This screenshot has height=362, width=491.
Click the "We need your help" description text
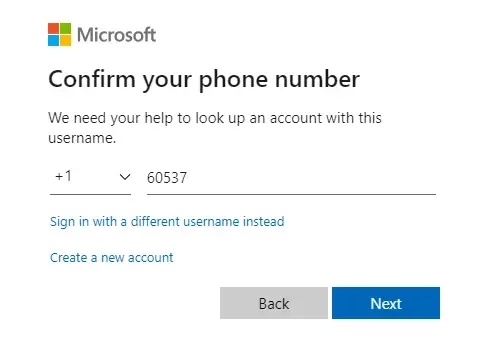coord(215,128)
